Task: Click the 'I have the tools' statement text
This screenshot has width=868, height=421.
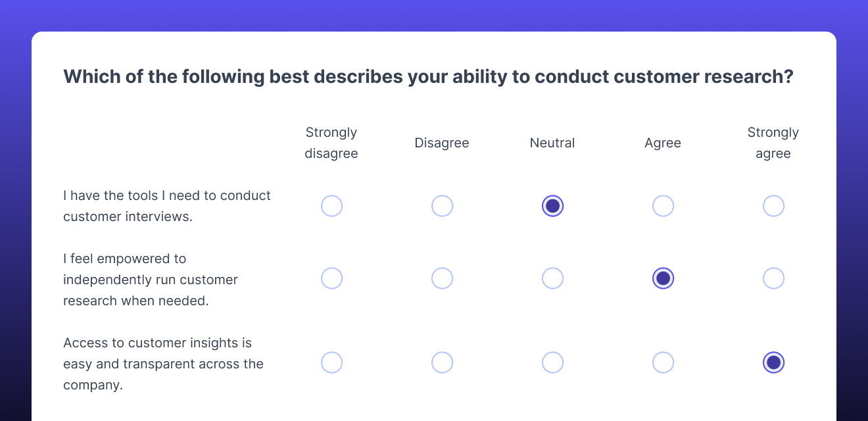Action: click(x=167, y=206)
